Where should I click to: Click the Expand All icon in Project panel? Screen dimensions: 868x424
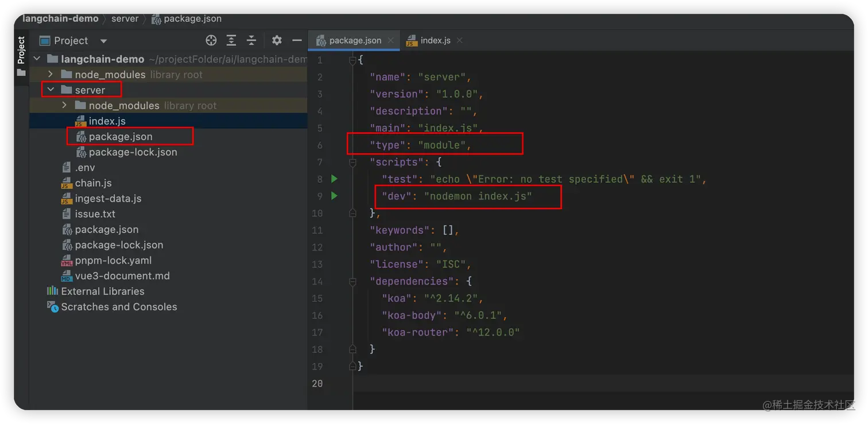[x=231, y=40]
